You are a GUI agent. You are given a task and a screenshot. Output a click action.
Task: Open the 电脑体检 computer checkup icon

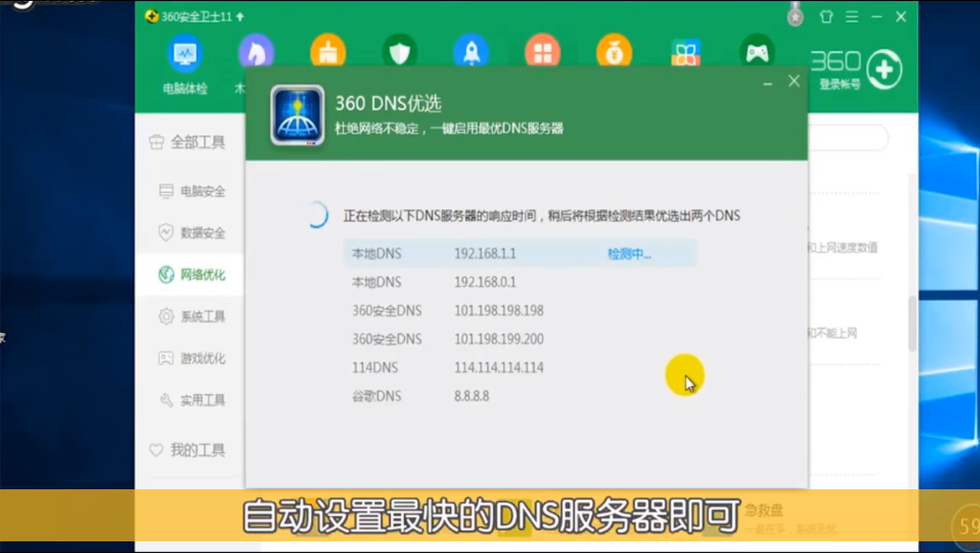185,64
